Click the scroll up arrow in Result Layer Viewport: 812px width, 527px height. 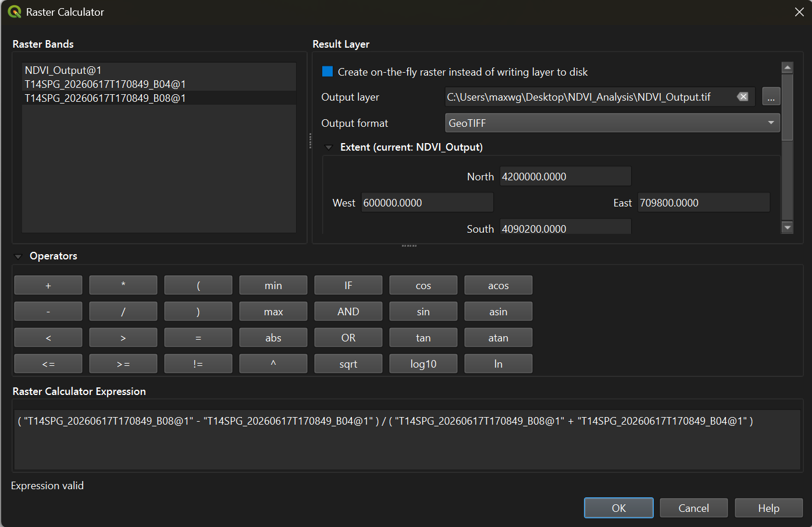pos(788,67)
